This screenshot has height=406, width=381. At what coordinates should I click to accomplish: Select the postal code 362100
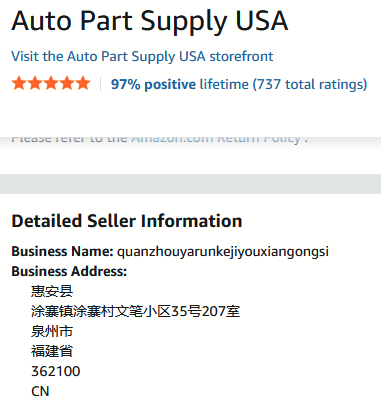pyautogui.click(x=56, y=371)
